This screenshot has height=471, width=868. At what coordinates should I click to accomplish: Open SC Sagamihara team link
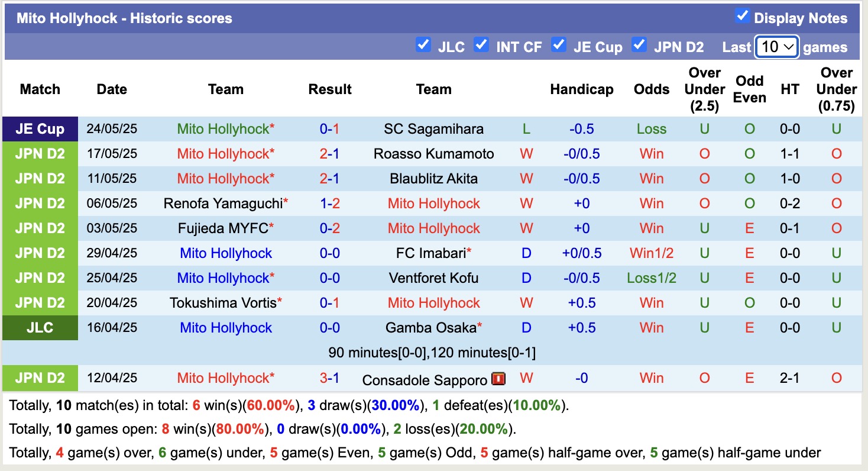tap(433, 129)
